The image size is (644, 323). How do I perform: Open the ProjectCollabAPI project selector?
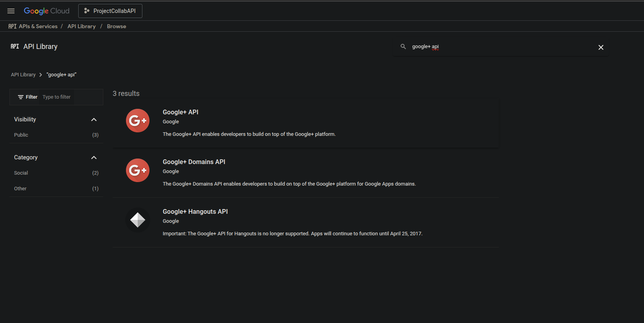point(110,11)
